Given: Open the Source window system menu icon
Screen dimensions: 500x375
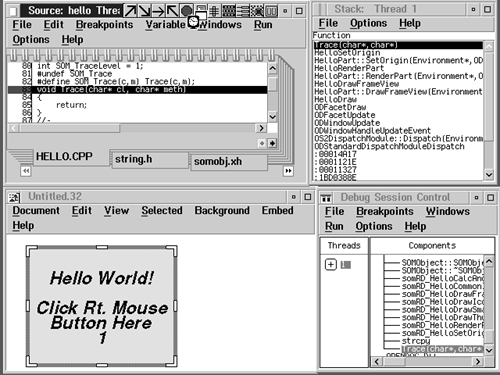Looking at the screenshot, I should point(13,11).
